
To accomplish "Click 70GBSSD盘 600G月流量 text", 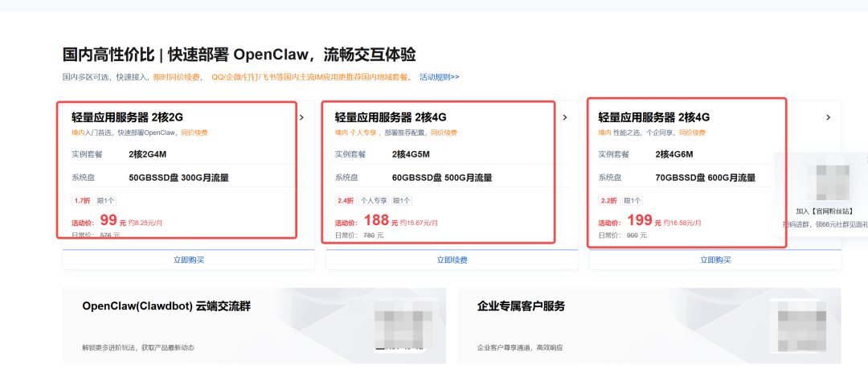I will (x=706, y=178).
